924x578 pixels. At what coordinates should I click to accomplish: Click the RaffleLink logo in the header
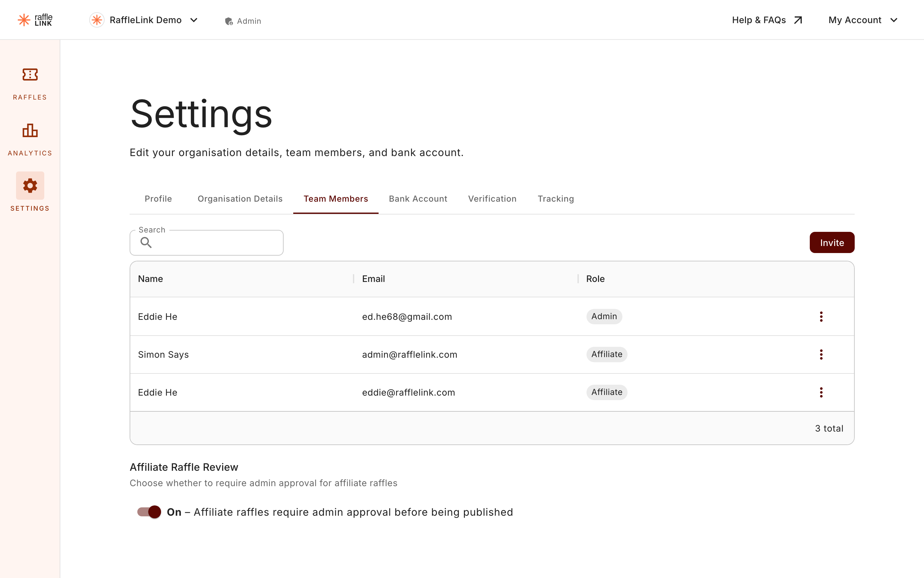click(35, 20)
